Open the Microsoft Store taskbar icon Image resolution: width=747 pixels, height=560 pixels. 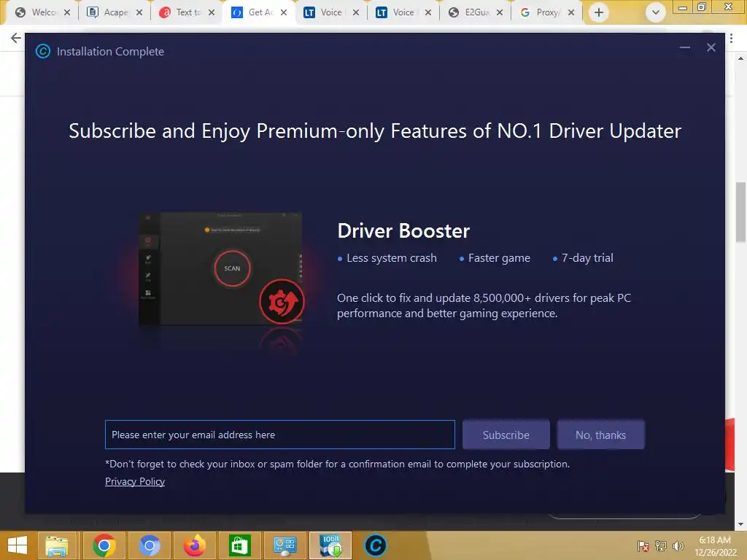(239, 545)
